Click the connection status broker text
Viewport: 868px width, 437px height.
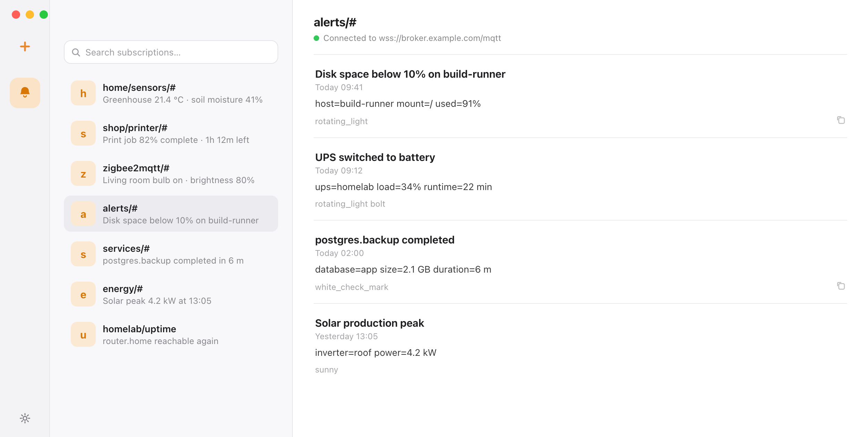[x=412, y=38]
